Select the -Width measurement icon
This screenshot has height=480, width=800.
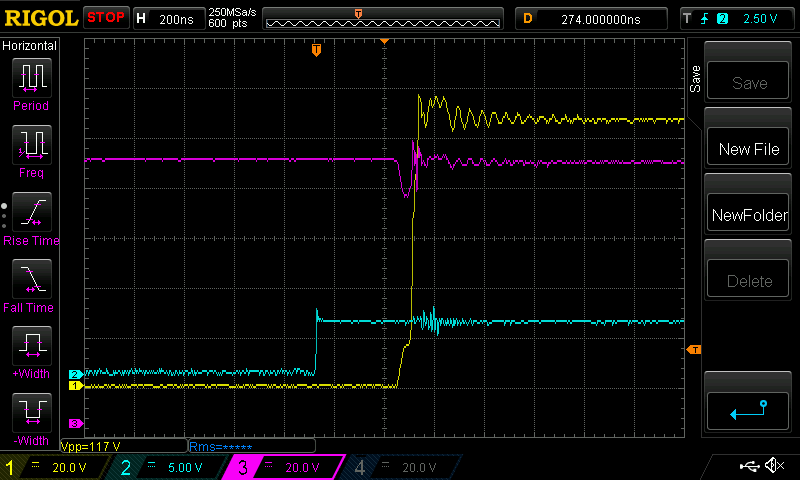[30, 412]
